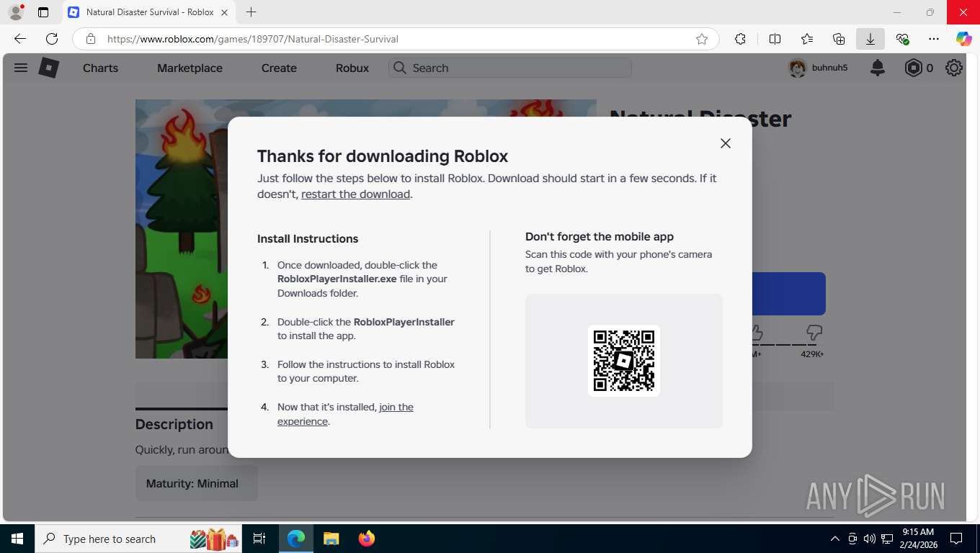
Task: Open the browser Extensions icon
Action: [740, 39]
